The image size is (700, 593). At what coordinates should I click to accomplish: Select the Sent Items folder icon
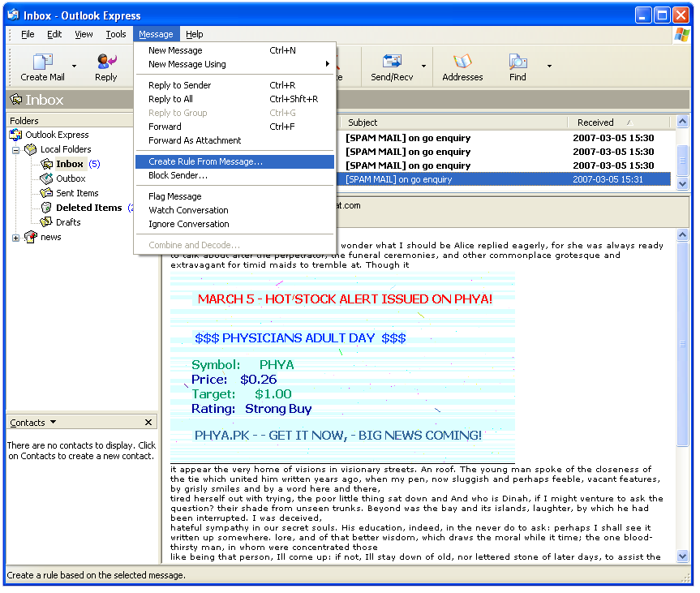click(x=46, y=193)
